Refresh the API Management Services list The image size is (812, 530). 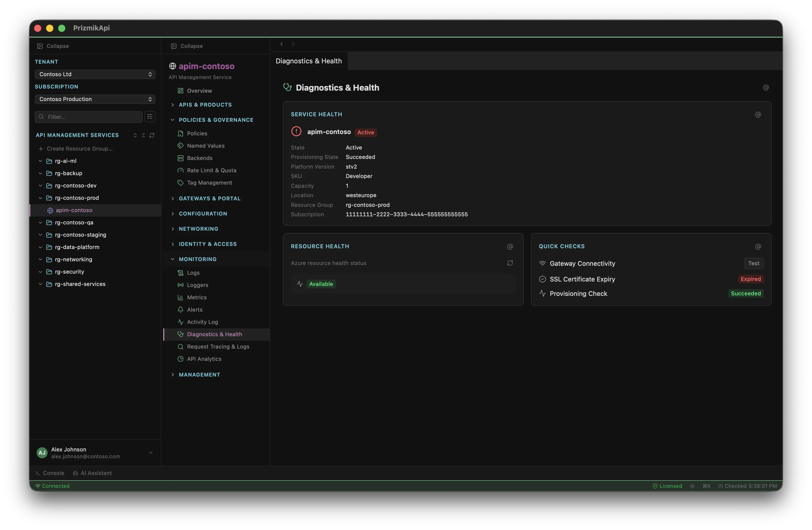152,135
